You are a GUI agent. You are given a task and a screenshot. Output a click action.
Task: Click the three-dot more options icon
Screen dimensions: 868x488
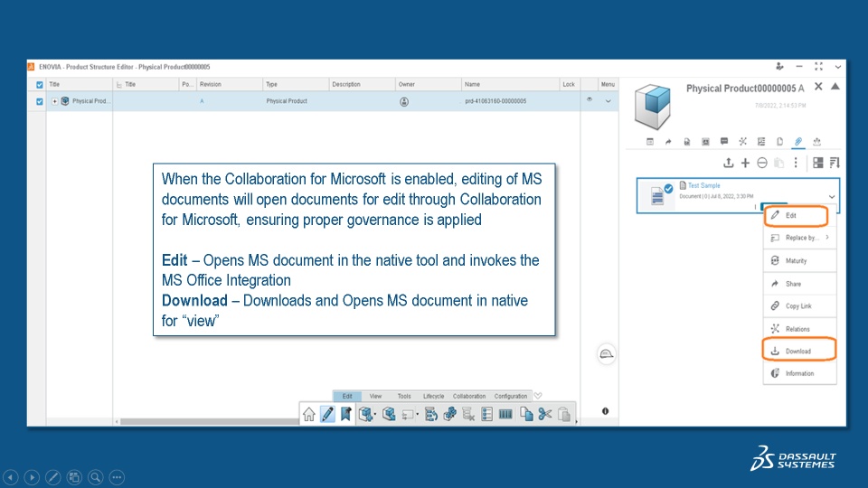click(796, 163)
